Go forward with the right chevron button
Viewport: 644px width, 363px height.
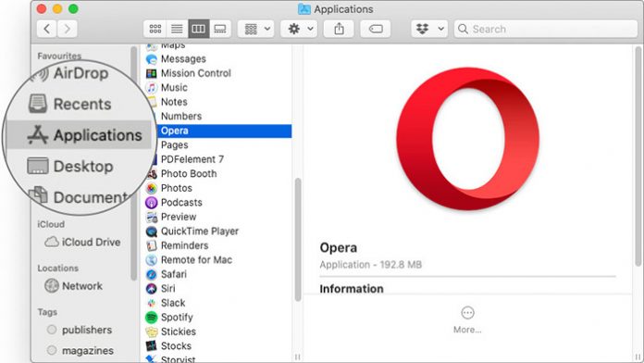tap(68, 29)
